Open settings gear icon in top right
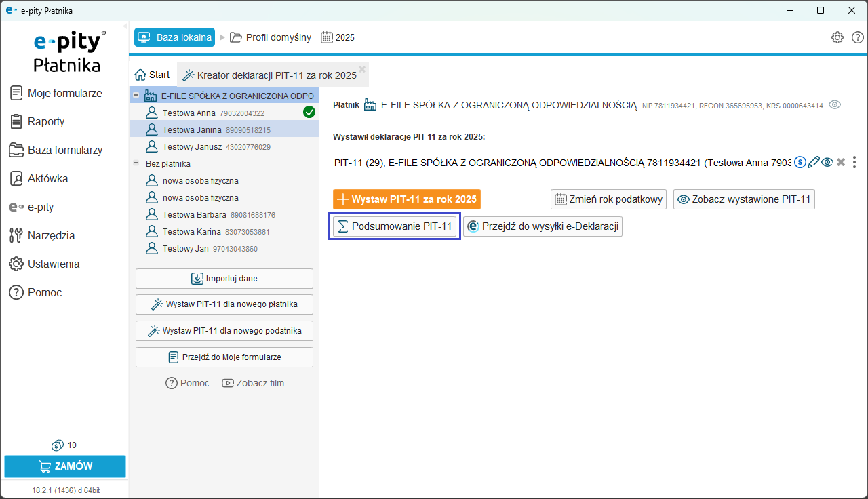The width and height of the screenshot is (868, 499). point(837,37)
